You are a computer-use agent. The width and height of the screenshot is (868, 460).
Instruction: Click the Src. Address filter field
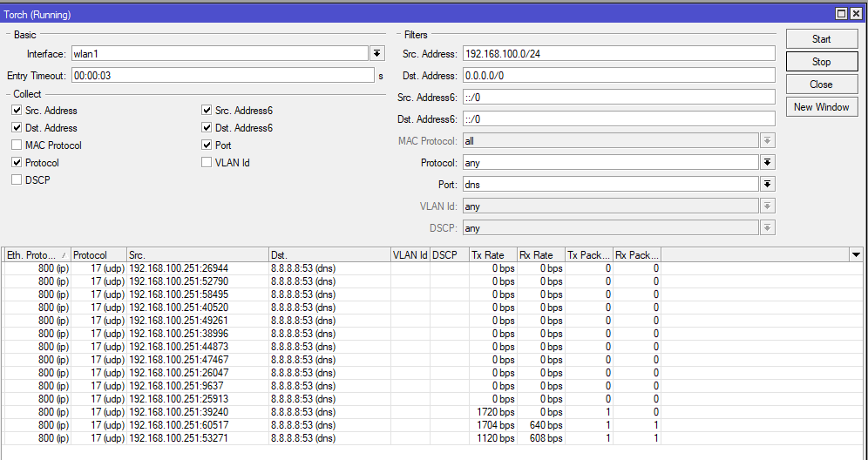tap(619, 54)
